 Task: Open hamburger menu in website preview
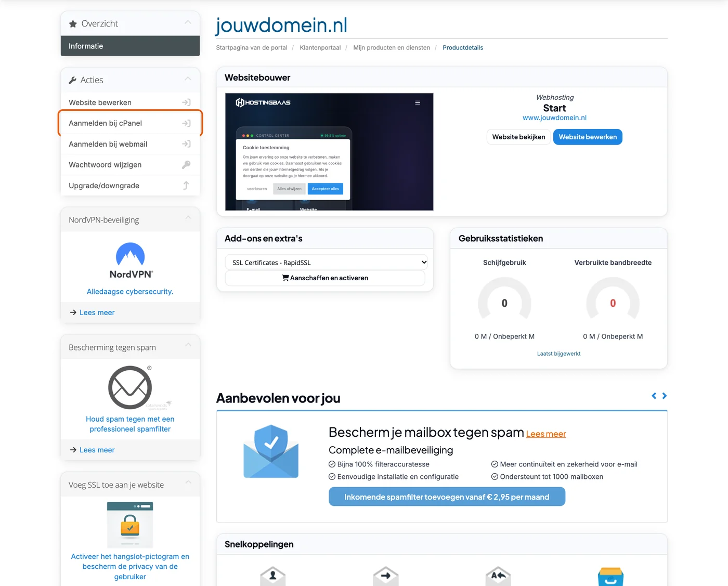click(x=418, y=103)
